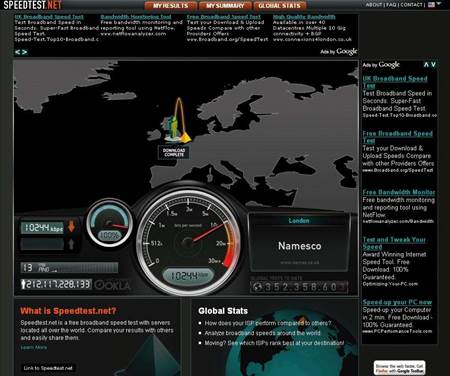The width and height of the screenshot is (450, 376).
Task: Click the Namesco server panel
Action: (x=299, y=242)
